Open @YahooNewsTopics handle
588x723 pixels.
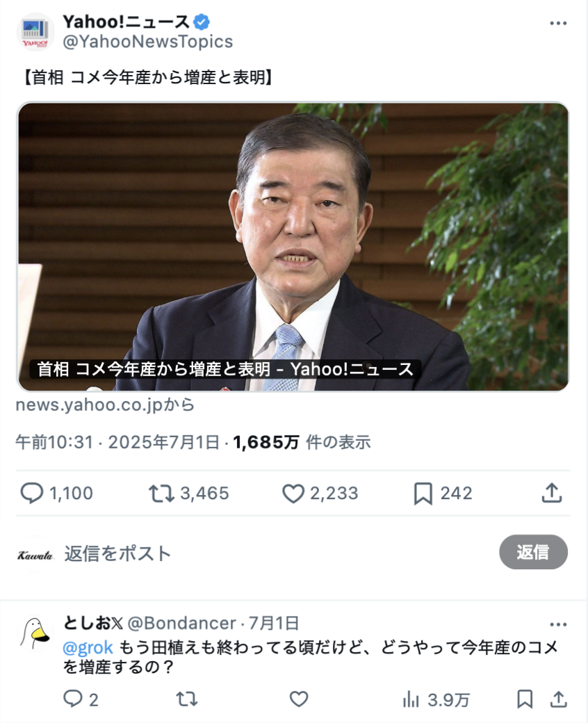(x=148, y=42)
